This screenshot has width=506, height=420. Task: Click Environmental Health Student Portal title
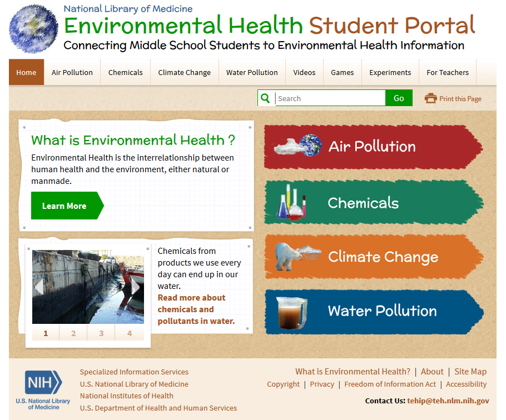[x=270, y=25]
